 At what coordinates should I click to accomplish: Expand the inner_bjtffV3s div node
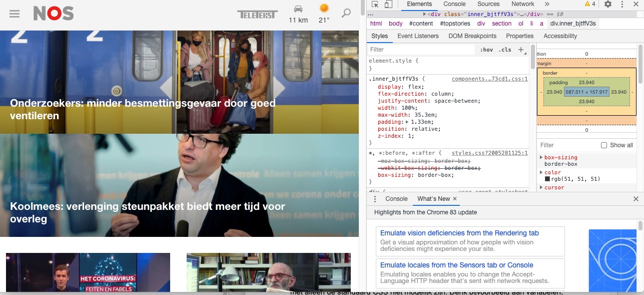[x=425, y=15]
